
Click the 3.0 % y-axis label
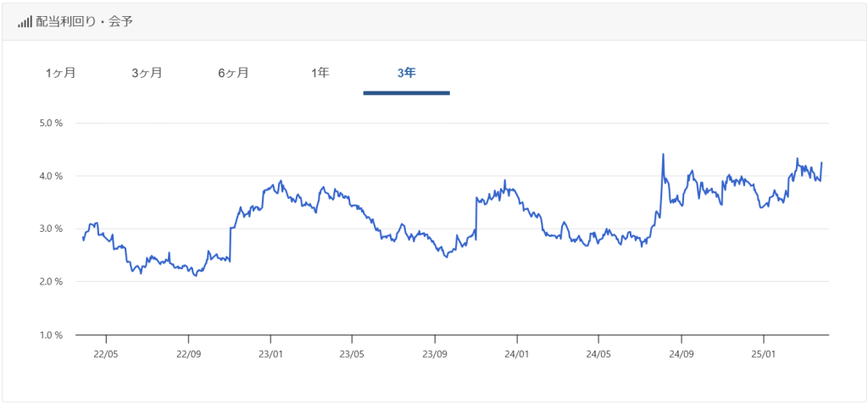click(51, 229)
